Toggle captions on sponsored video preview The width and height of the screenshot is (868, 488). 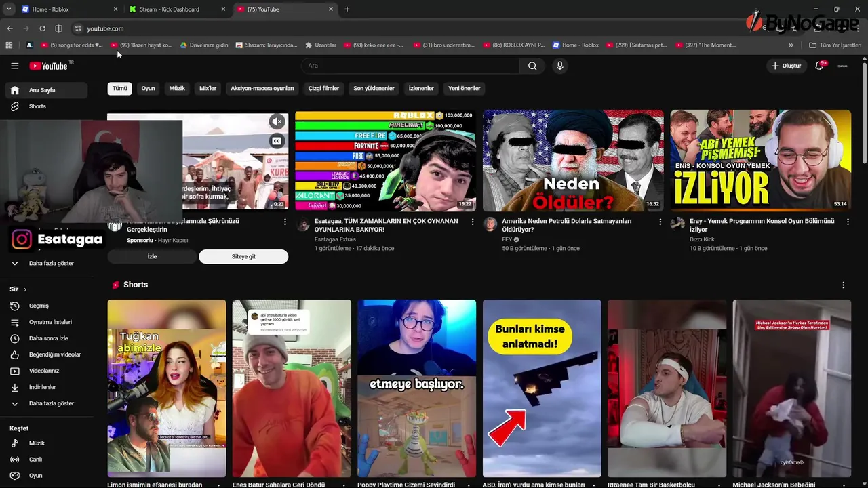click(x=277, y=141)
